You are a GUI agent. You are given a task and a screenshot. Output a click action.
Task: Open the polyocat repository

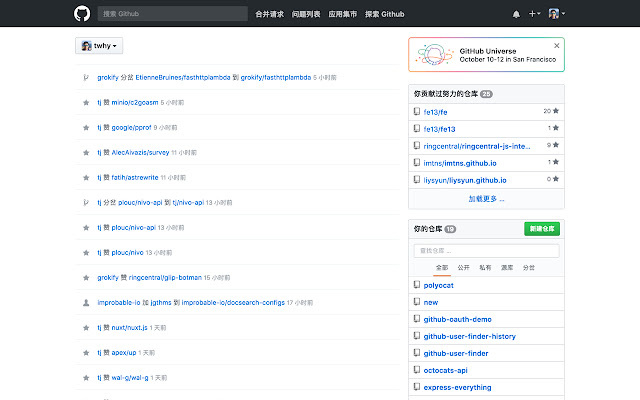(x=438, y=285)
